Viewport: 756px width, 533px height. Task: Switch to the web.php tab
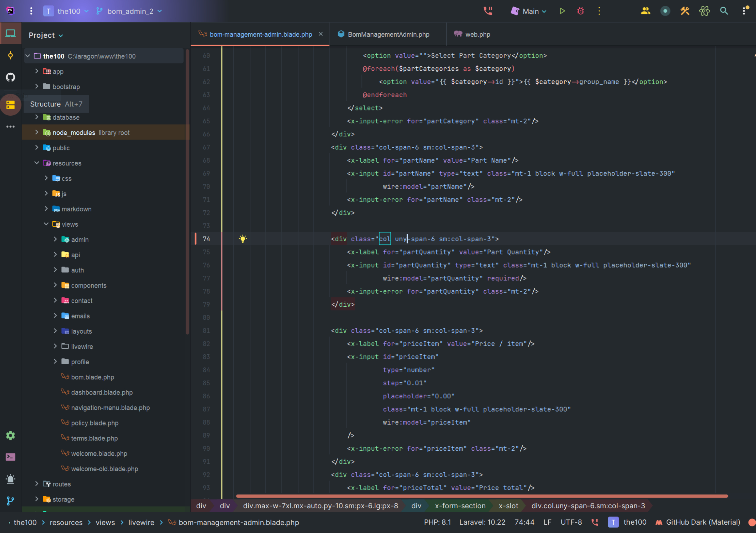tap(477, 35)
